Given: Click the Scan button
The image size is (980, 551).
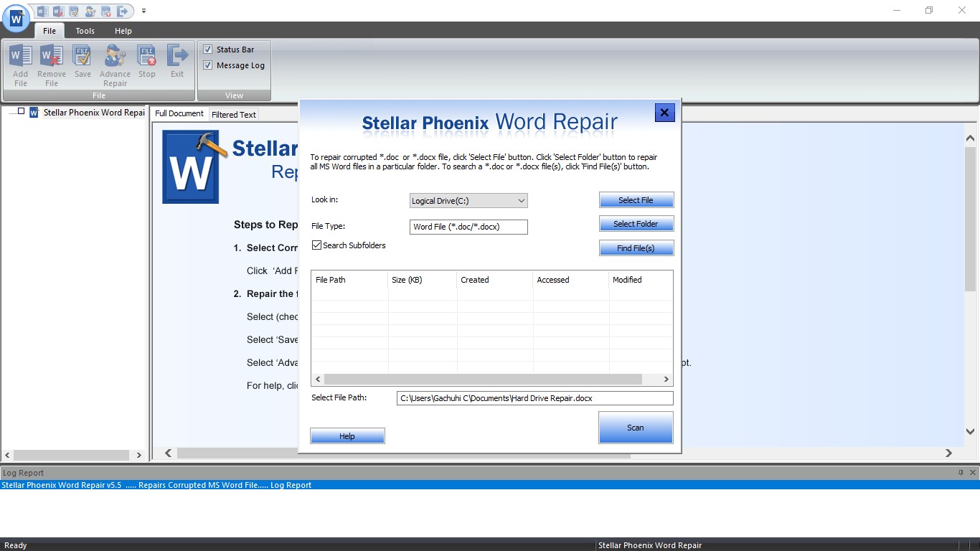Looking at the screenshot, I should click(x=636, y=428).
